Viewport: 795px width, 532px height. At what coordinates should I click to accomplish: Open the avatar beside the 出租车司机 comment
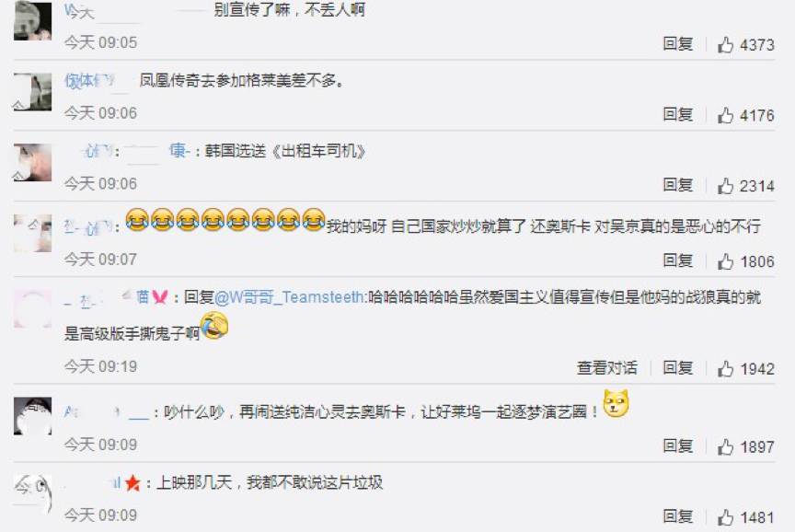[x=32, y=162]
